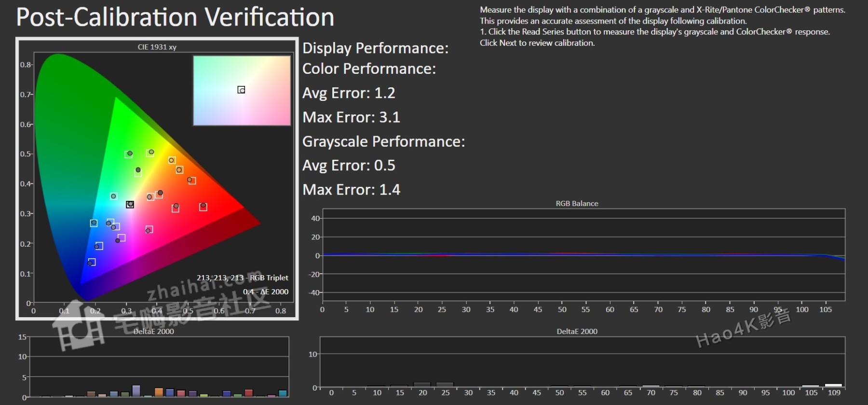This screenshot has width=868, height=405.
Task: Click the 15 label on ColorChecker DeltaE y-axis
Action: (x=22, y=337)
